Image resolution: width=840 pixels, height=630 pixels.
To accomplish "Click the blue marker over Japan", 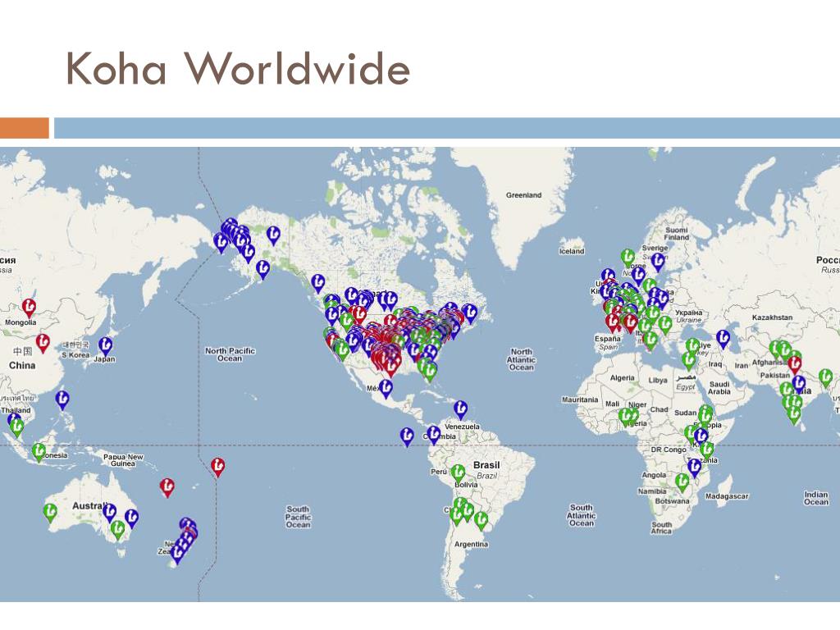I will [x=106, y=346].
